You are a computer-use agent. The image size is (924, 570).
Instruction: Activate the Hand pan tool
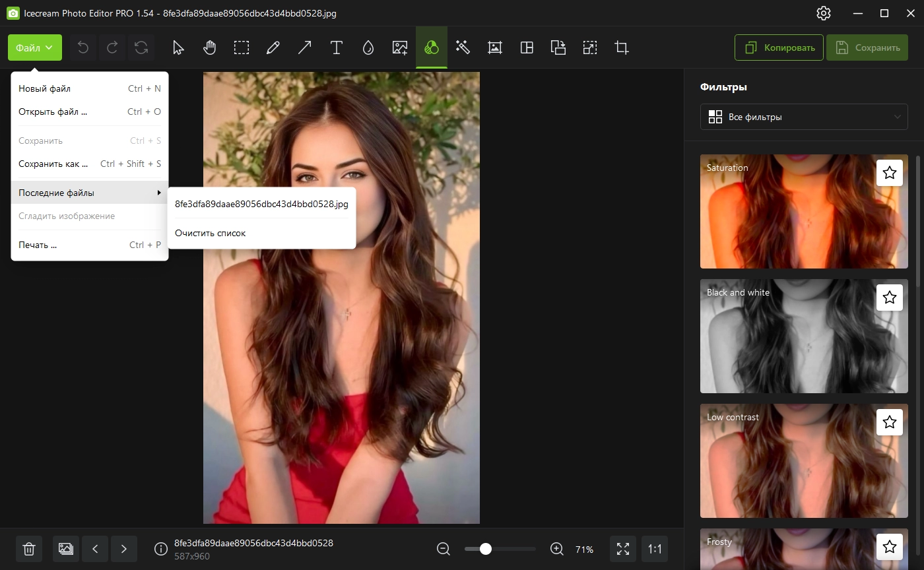coord(210,47)
